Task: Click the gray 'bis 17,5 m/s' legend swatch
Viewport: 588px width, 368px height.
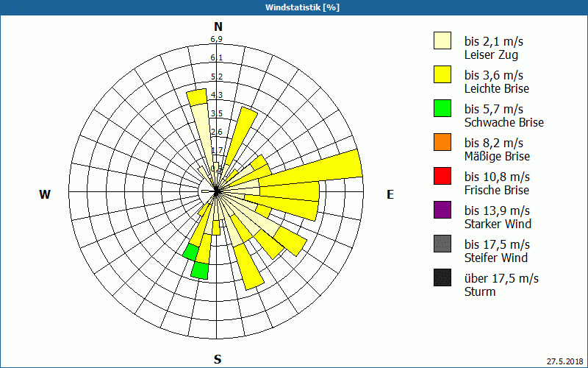Action: click(442, 244)
